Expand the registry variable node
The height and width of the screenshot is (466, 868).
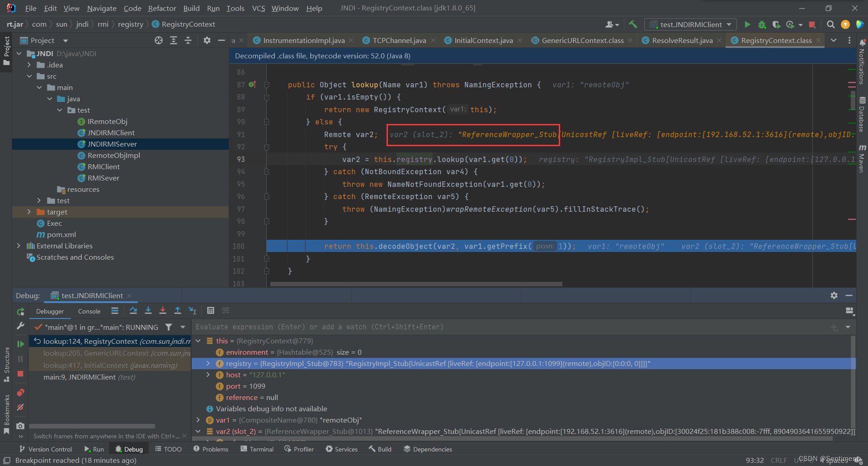(208, 363)
